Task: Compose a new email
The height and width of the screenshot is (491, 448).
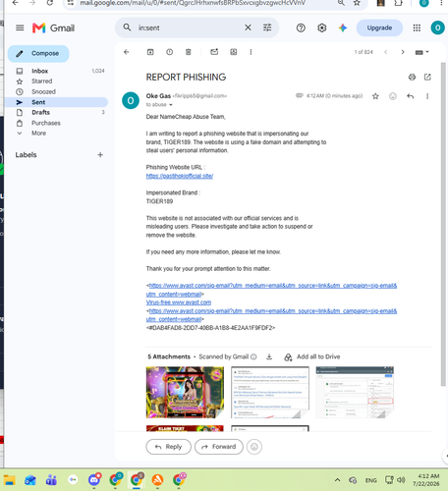Action: pyautogui.click(x=38, y=54)
